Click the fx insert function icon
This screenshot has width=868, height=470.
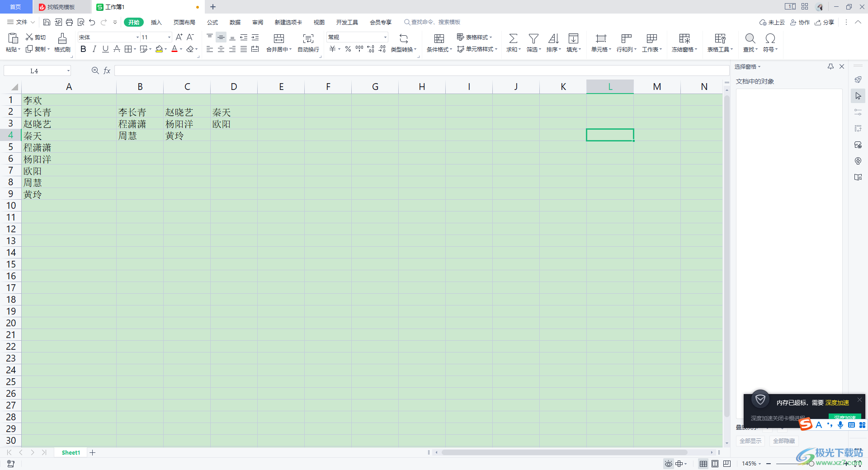pos(107,70)
